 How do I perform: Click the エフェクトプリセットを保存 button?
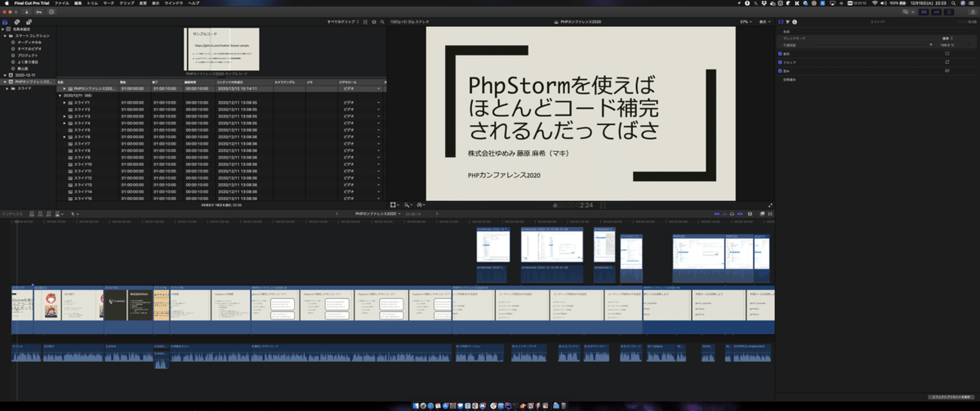[x=952, y=396]
